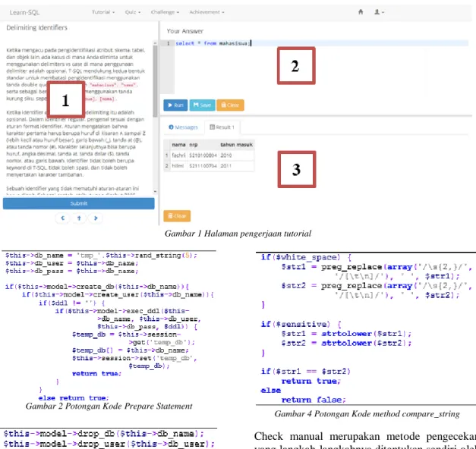The height and width of the screenshot is (449, 476).
Task: Switch to the Result 1 tab
Action: pos(222,127)
